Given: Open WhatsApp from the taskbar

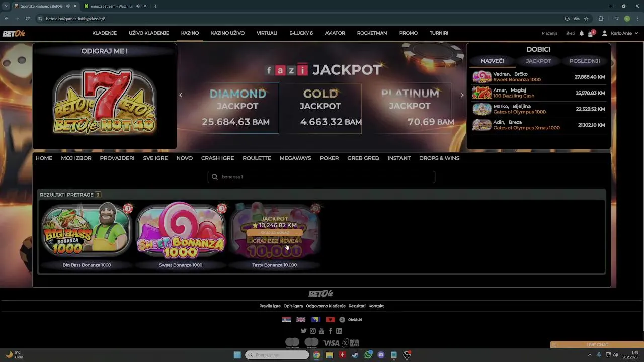Looking at the screenshot, I should [x=368, y=355].
